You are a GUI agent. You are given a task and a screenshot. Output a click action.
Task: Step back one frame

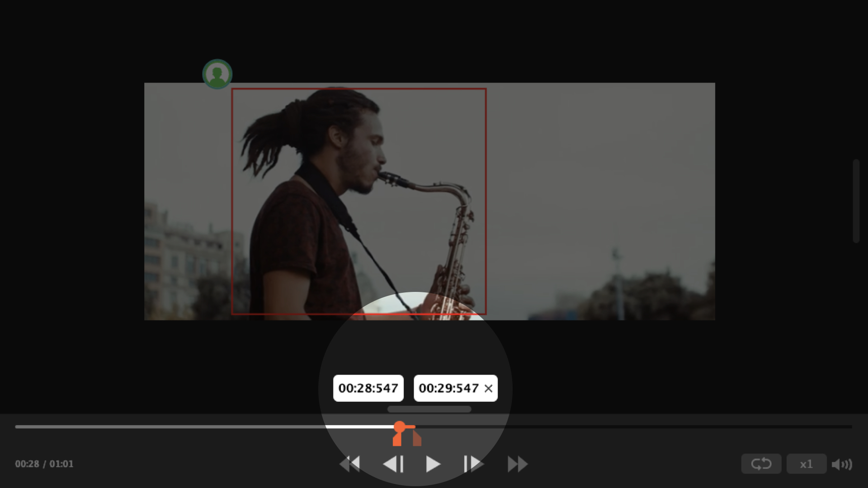pos(393,464)
